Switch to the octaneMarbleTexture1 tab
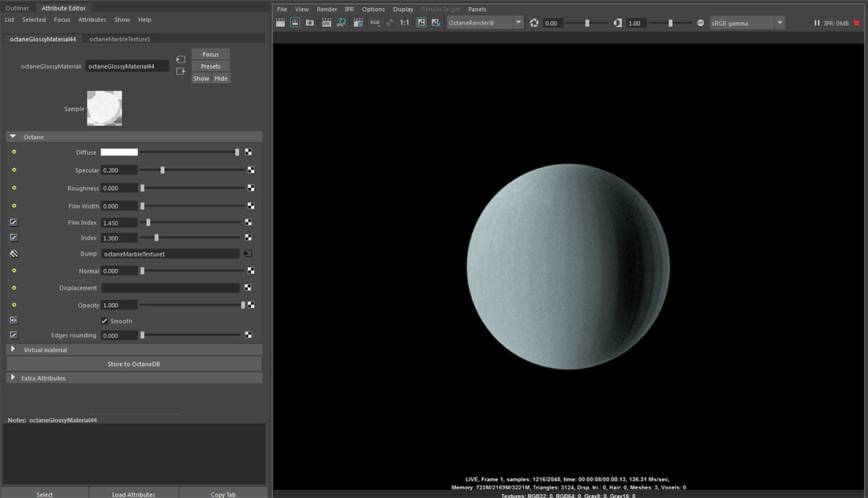Image resolution: width=868 pixels, height=498 pixels. [x=120, y=39]
